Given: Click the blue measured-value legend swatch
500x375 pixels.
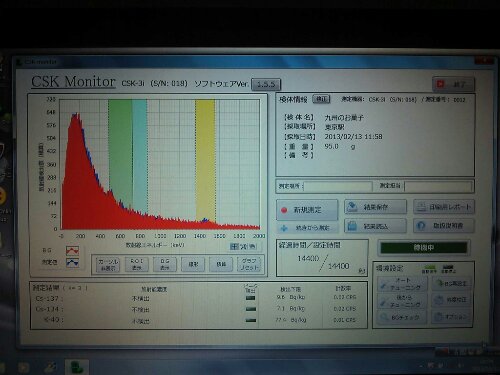Looking at the screenshot, I should coord(72,263).
